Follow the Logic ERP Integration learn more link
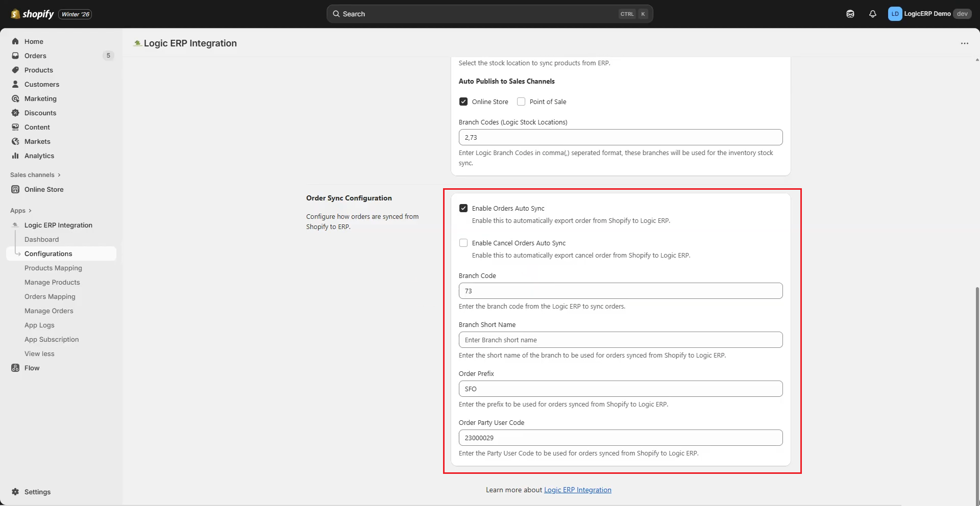 (577, 490)
